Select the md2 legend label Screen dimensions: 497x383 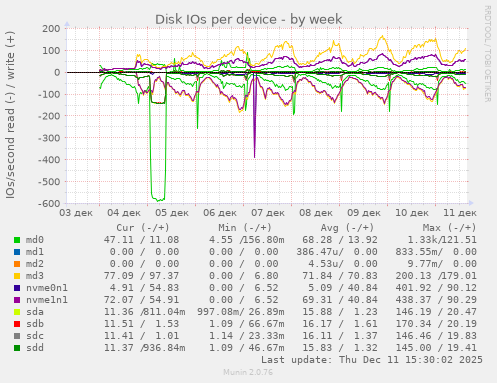point(35,264)
